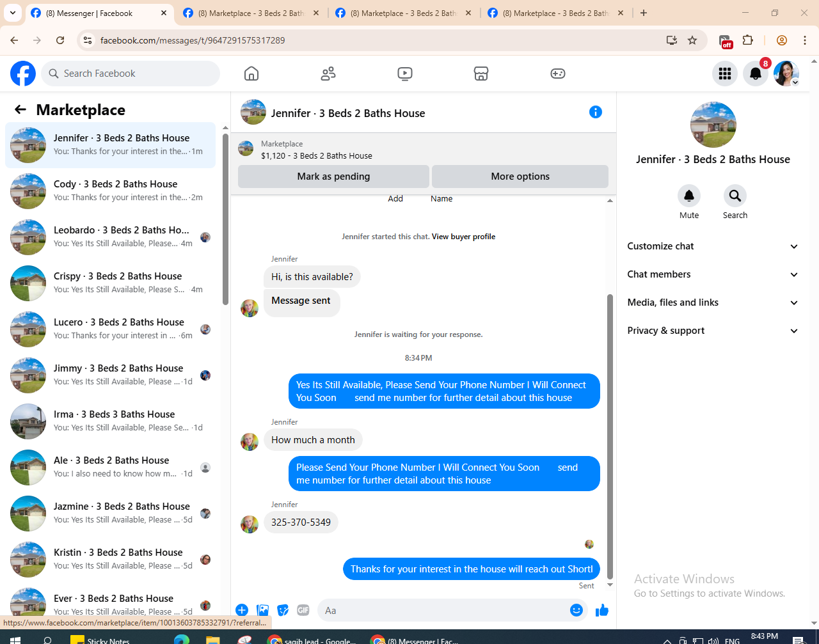Switch to fourth Marketplace browser tab
Viewport: 819px width, 644px height.
coord(555,13)
